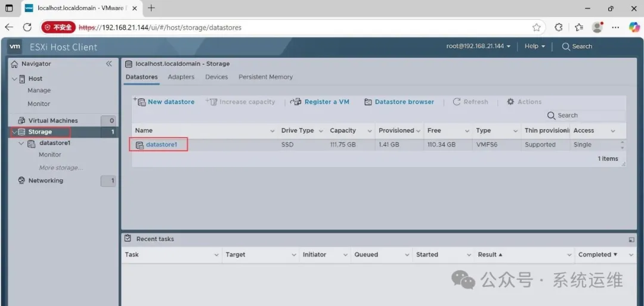
Task: Open Started column dropdown arrow
Action: tap(469, 255)
